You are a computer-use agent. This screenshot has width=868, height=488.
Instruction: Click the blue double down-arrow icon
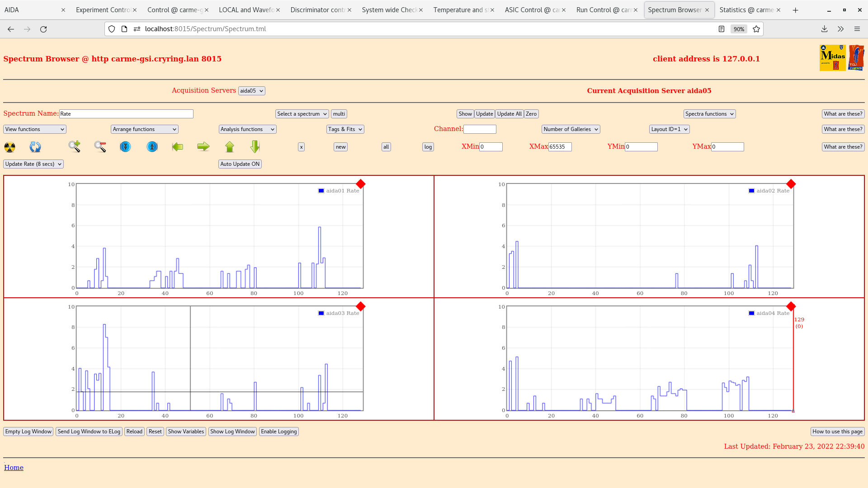coord(125,146)
